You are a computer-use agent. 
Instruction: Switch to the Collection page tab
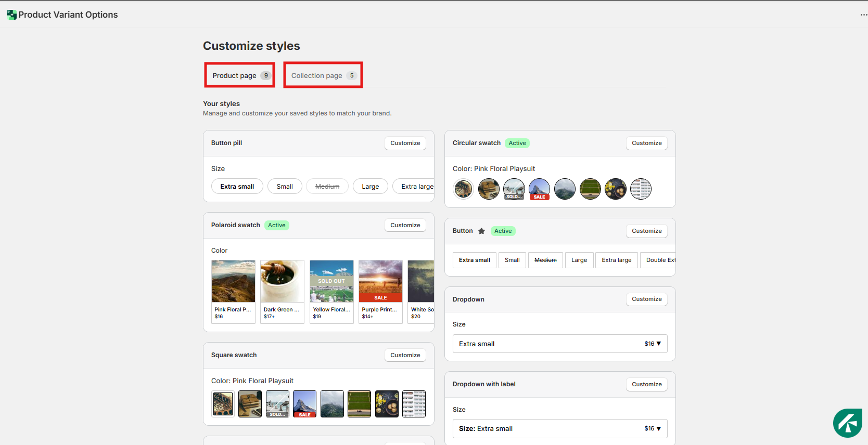coord(323,75)
